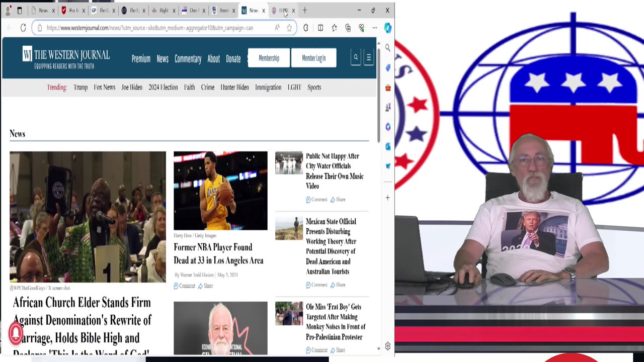Viewport: 644px width, 362px height.
Task: Open 'Former NBA Player Found Dead' headline
Action: (x=218, y=254)
